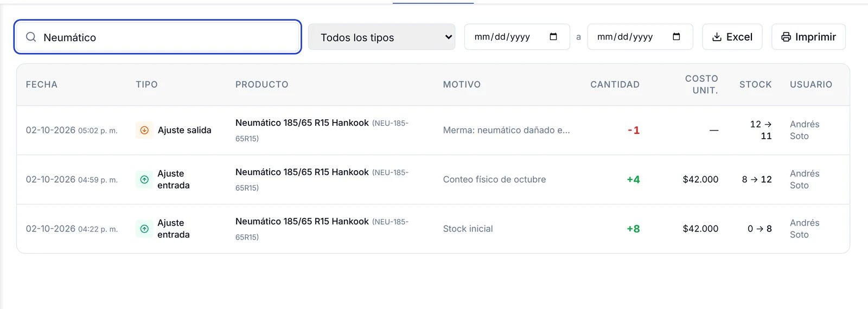The image size is (868, 309).
Task: Click the green icon in Conteo físico row
Action: click(144, 179)
